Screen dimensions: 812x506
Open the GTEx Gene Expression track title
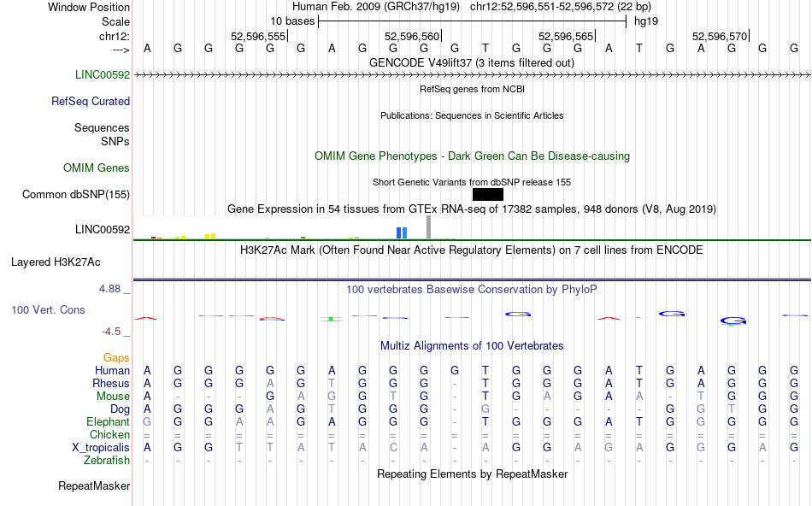coord(472,209)
